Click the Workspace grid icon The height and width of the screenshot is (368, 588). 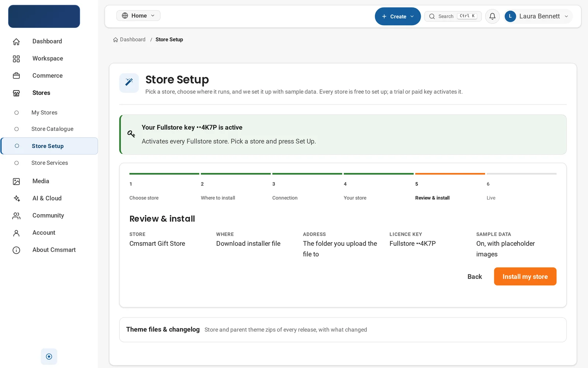[16, 59]
